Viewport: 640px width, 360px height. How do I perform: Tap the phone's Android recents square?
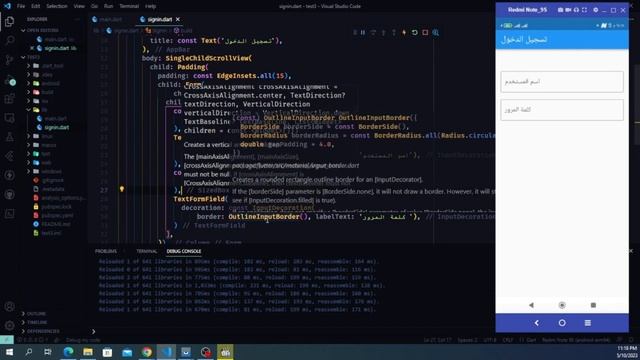click(x=593, y=305)
